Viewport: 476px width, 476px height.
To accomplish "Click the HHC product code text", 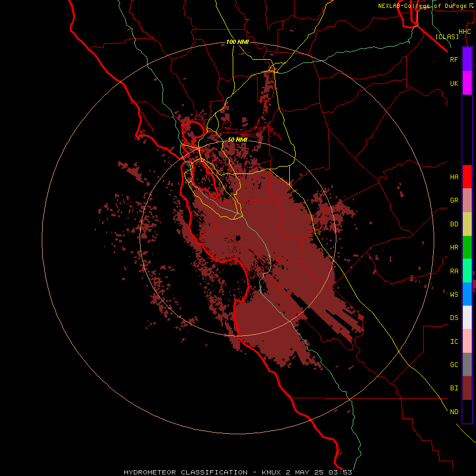I will coord(464,32).
